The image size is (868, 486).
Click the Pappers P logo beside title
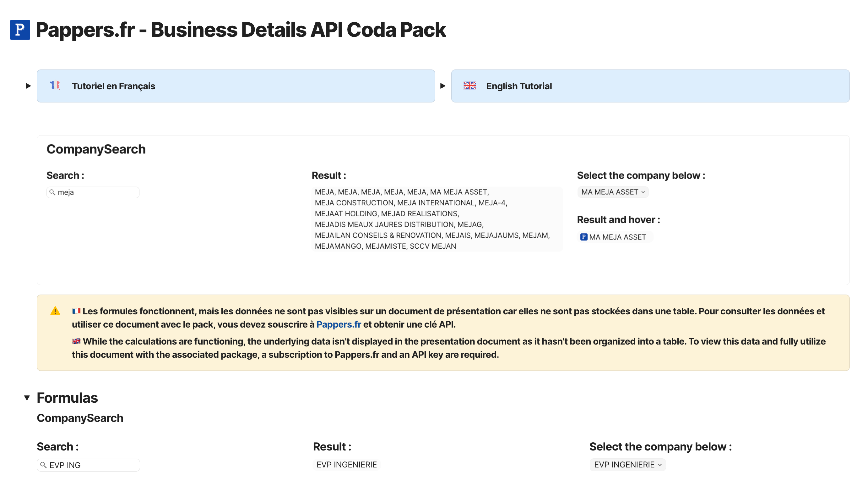click(20, 30)
